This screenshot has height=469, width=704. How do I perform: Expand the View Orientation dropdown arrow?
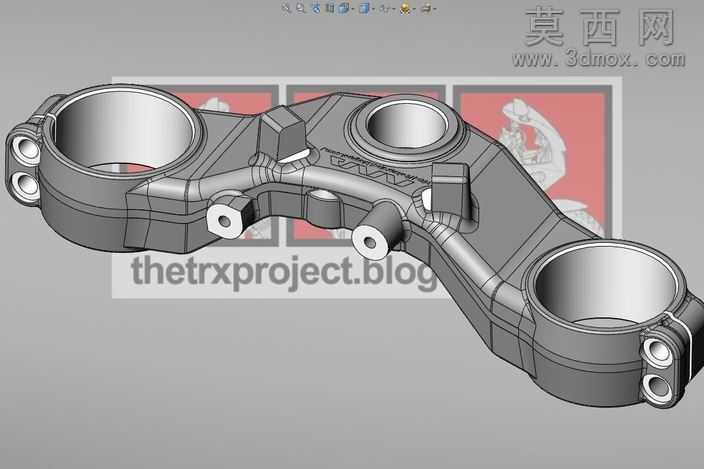point(352,9)
